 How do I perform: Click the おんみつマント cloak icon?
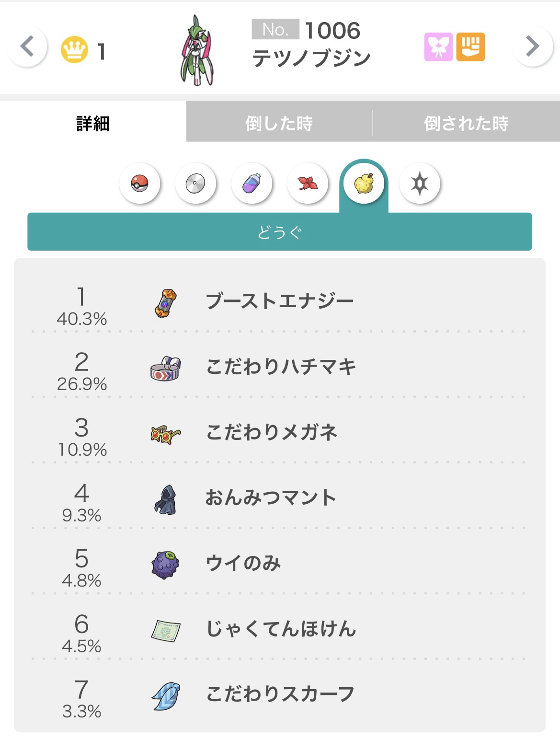(165, 499)
